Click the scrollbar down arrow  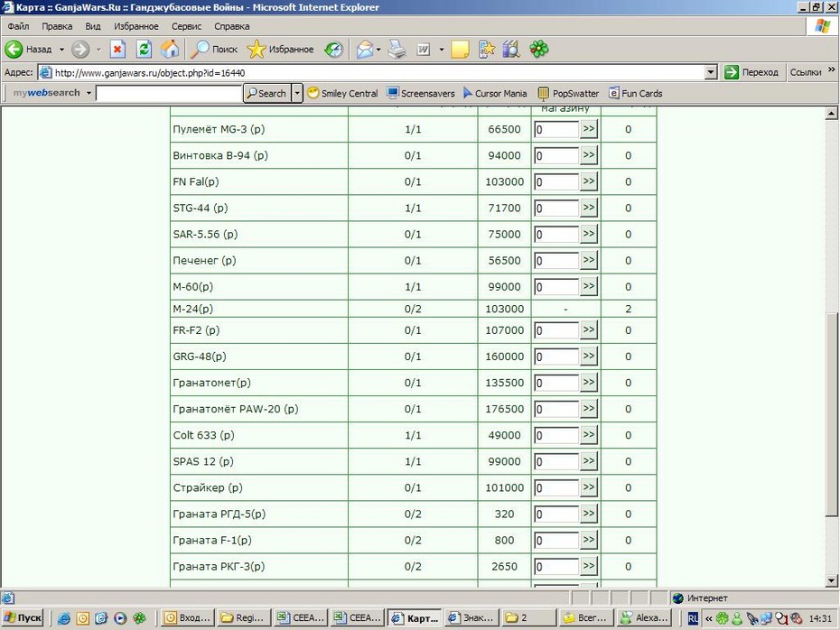tap(832, 580)
